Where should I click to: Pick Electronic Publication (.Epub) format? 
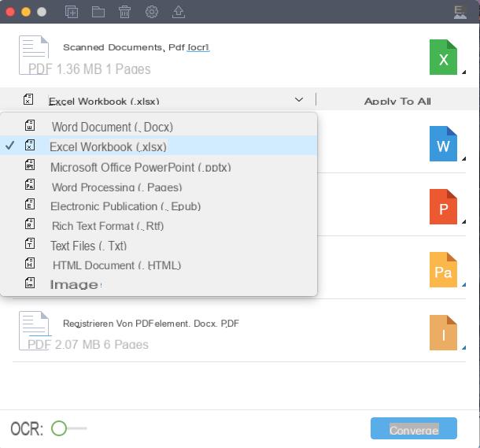point(159,206)
